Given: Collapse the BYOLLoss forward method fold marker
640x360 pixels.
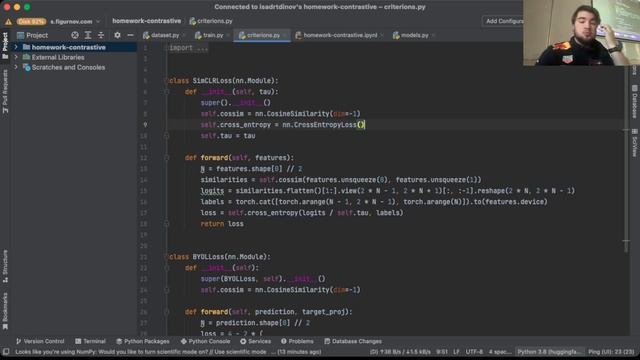Looking at the screenshot, I should click(x=167, y=312).
